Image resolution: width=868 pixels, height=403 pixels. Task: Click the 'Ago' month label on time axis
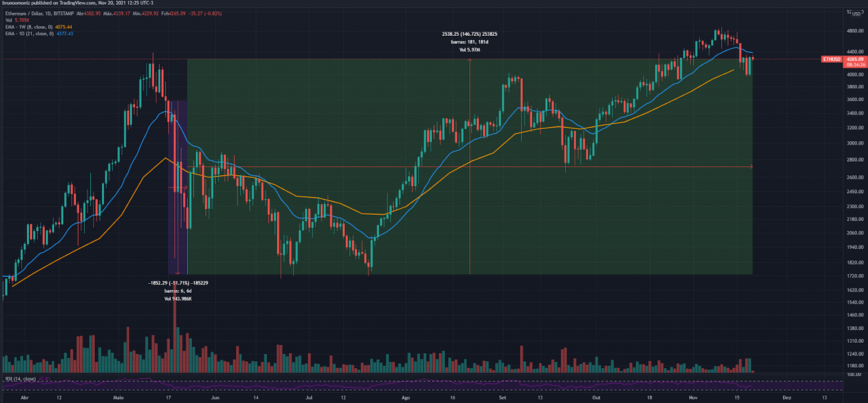click(x=406, y=396)
